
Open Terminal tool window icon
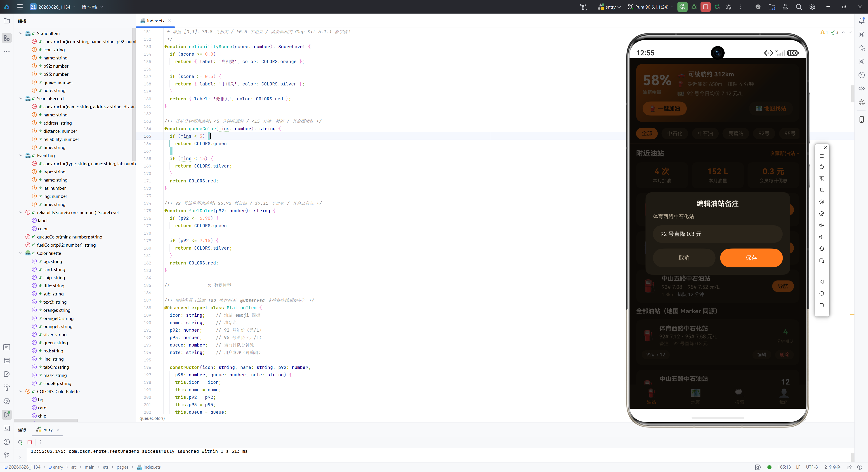point(7,428)
